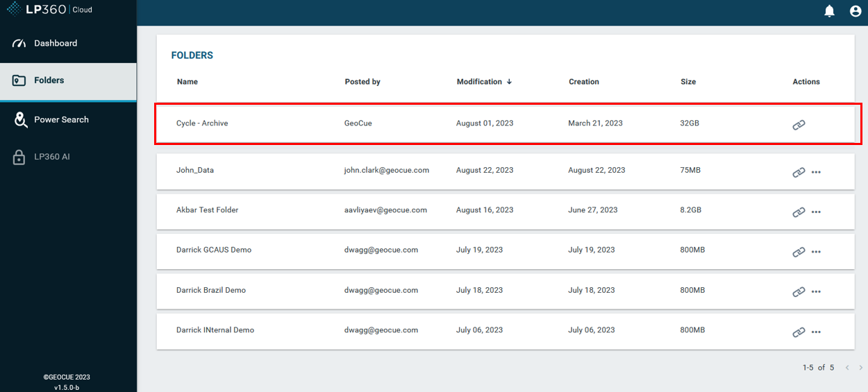Copy share link for Cycle - Archive
The image size is (868, 392).
click(x=799, y=125)
